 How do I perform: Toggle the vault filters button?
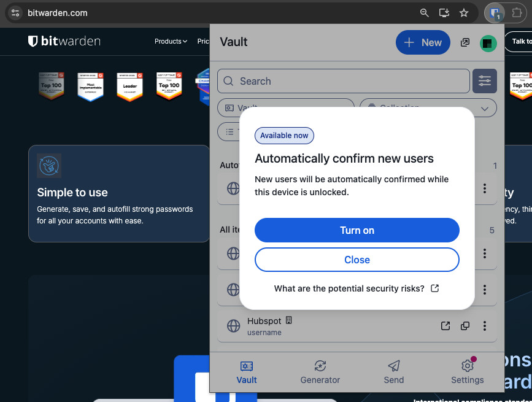(484, 81)
